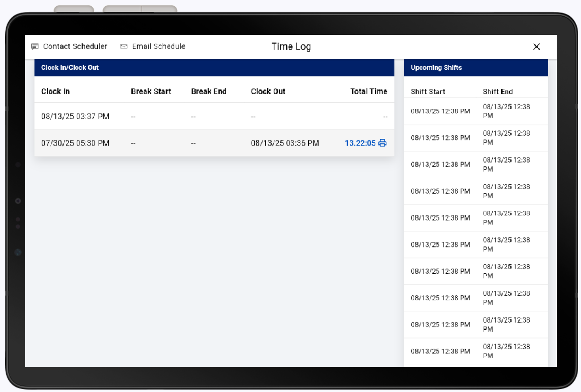581x392 pixels.
Task: Select the Clock In/Clock Out panel header
Action: coord(70,67)
